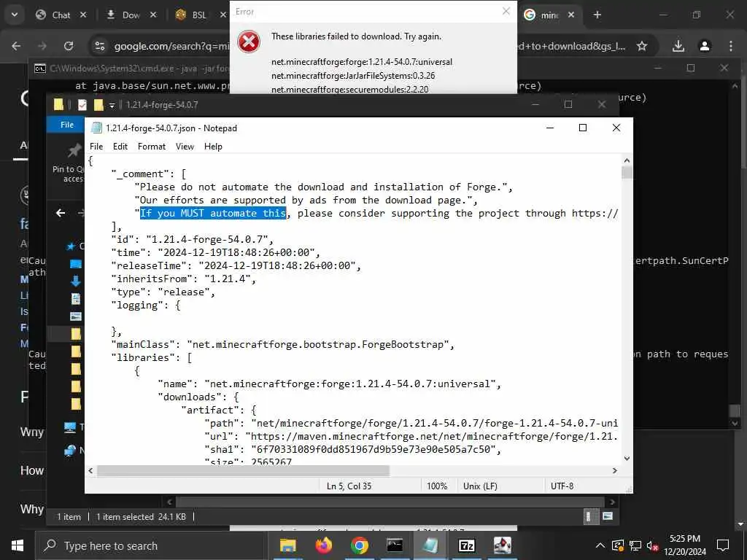Close the Error dialog

tap(506, 11)
